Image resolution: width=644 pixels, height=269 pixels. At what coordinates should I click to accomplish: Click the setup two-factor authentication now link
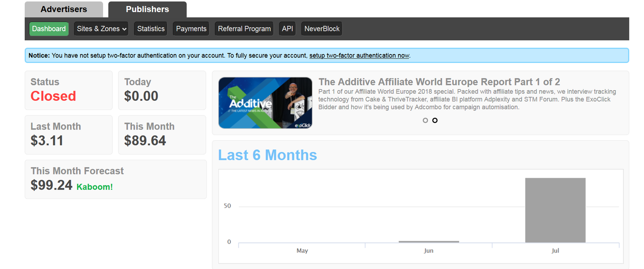359,55
